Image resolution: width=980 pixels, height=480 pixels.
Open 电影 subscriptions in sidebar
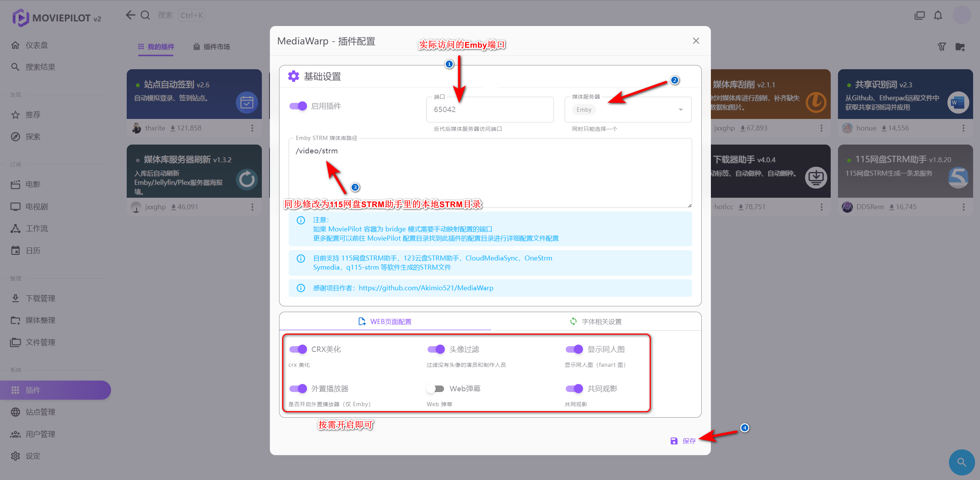tap(56, 184)
